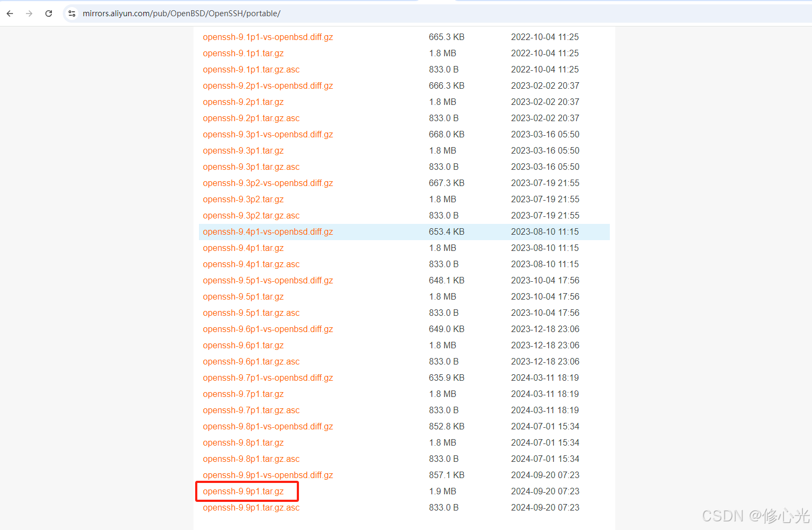Image resolution: width=812 pixels, height=530 pixels.
Task: Select the 653.4 KB size value
Action: (447, 231)
